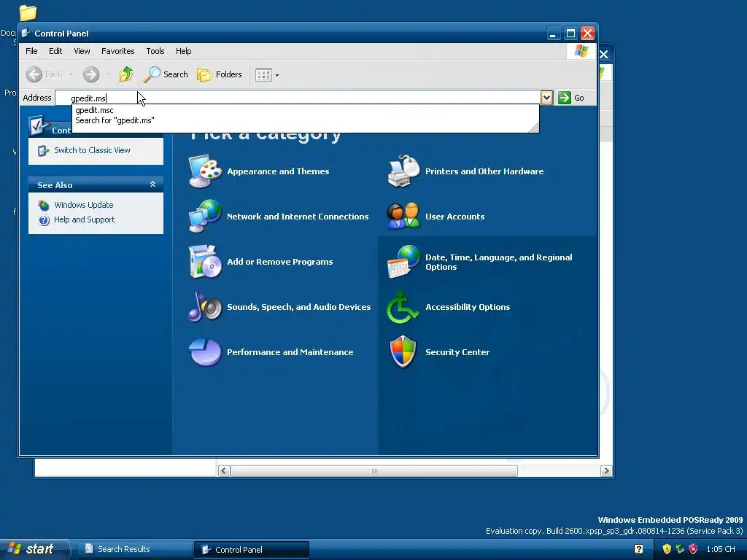Click the Forward navigation button

click(91, 74)
